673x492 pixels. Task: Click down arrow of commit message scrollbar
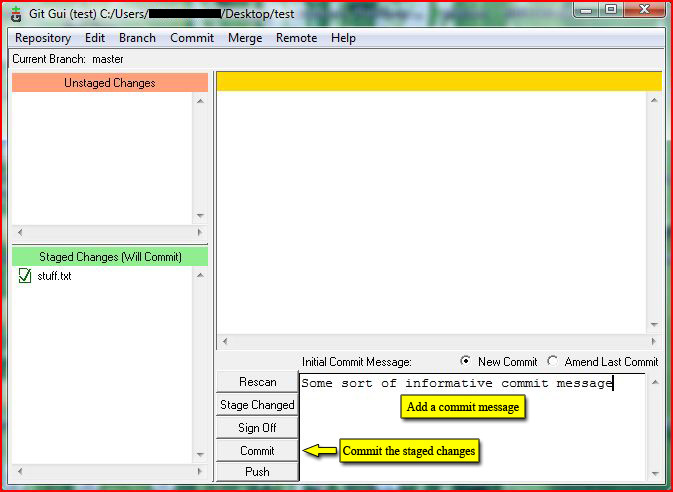(655, 474)
